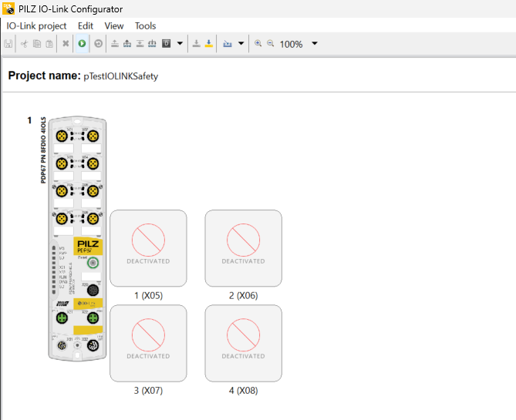Image resolution: width=516 pixels, height=420 pixels.
Task: Click the '3 (X07)' port label
Action: [148, 391]
